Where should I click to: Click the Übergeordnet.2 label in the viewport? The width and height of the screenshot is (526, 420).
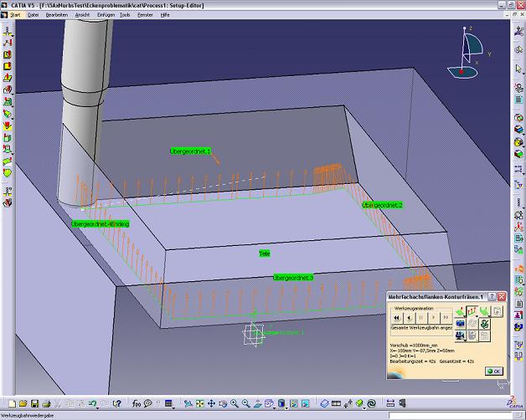(383, 205)
